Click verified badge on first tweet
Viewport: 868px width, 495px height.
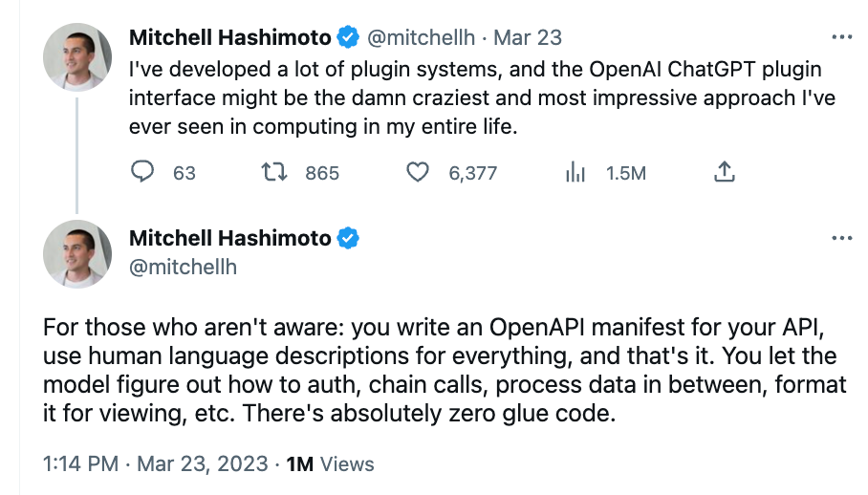pyautogui.click(x=348, y=37)
